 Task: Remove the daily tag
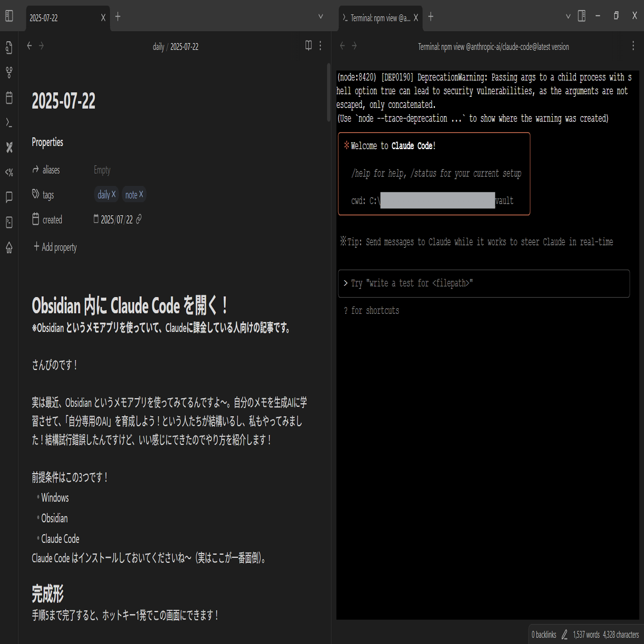pyautogui.click(x=114, y=194)
